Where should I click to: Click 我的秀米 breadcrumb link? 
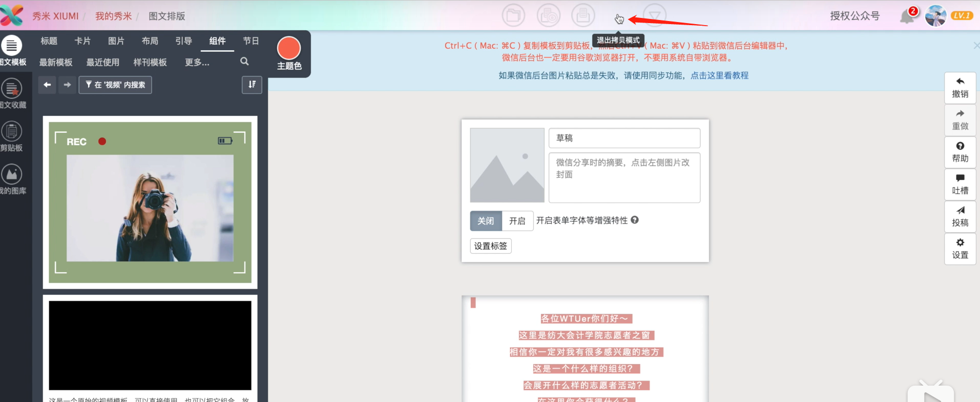(x=113, y=16)
